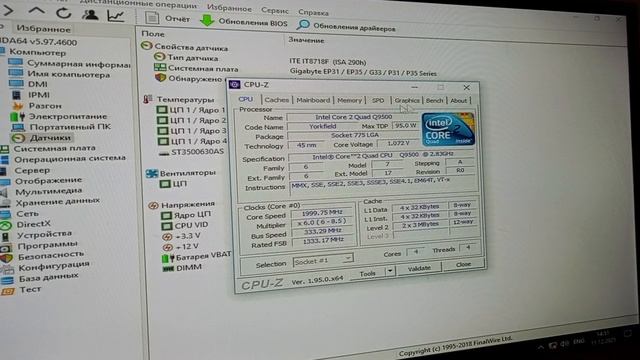Click Обновления BIOS toolbar button
Screen dimensions: 640x360
(244, 22)
